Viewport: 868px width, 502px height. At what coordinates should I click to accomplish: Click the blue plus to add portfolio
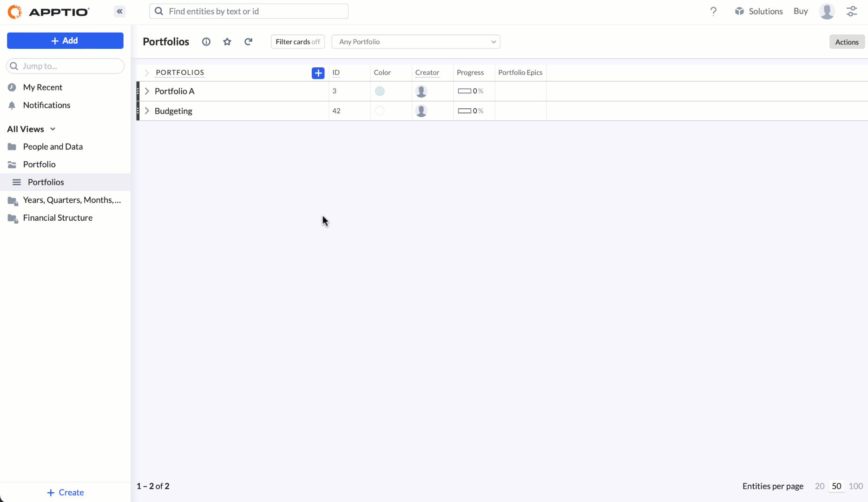(318, 73)
